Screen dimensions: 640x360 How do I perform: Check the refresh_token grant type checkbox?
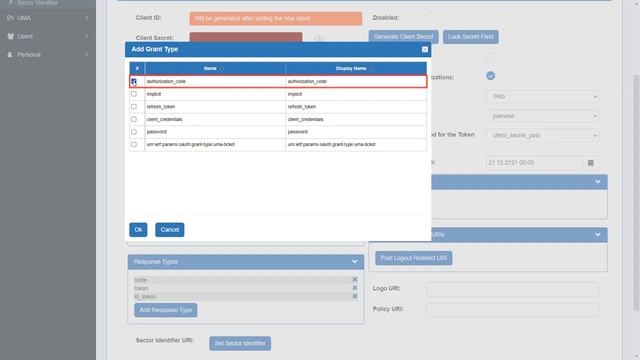click(x=134, y=107)
